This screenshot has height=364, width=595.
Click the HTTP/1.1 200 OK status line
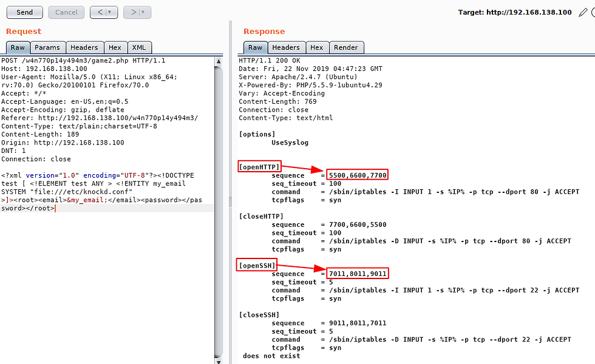point(270,61)
